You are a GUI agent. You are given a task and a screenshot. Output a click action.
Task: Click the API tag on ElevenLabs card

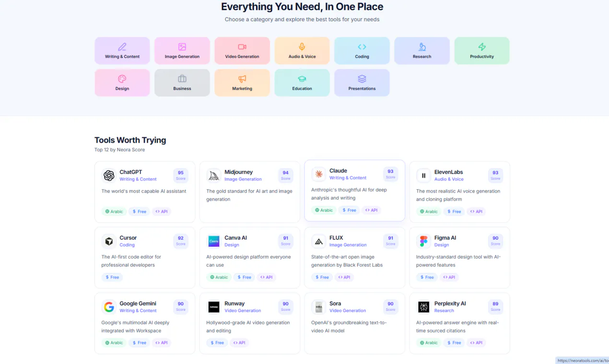pyautogui.click(x=476, y=211)
